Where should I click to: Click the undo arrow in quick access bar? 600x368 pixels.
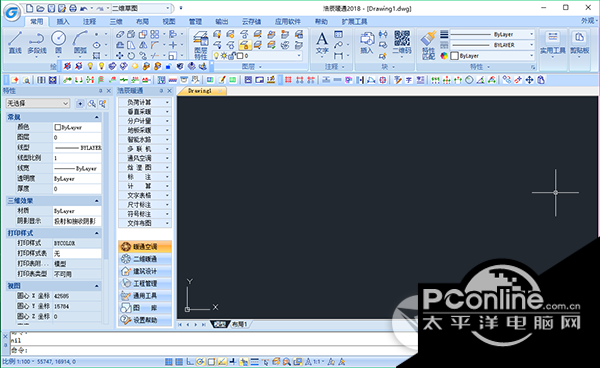pos(84,8)
